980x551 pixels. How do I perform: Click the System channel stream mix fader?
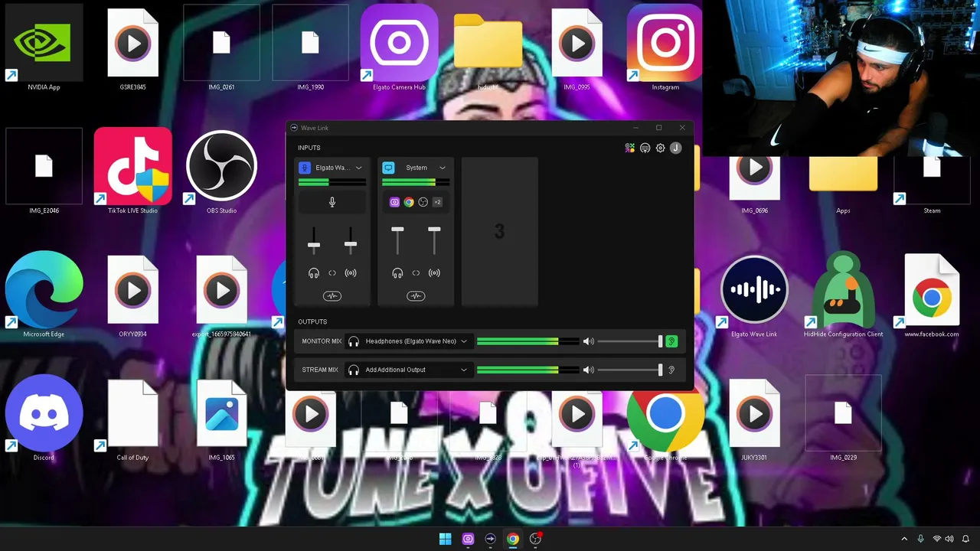point(434,229)
